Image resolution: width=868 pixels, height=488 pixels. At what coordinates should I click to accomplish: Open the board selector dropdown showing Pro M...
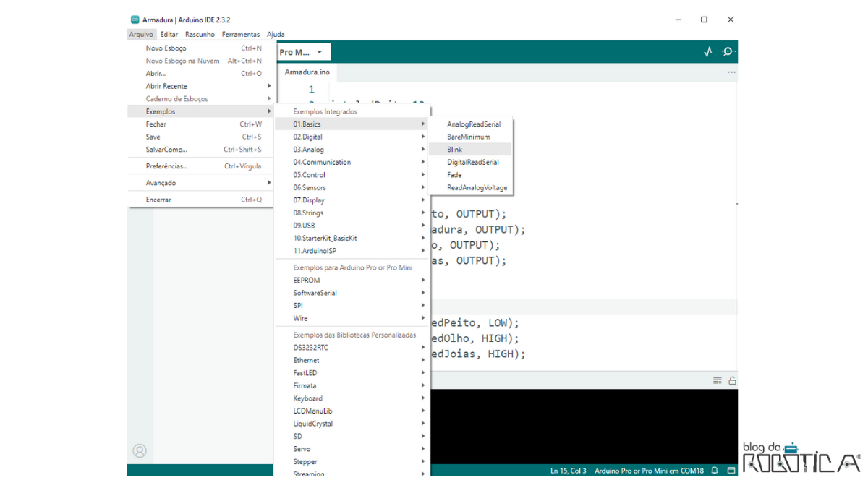302,51
